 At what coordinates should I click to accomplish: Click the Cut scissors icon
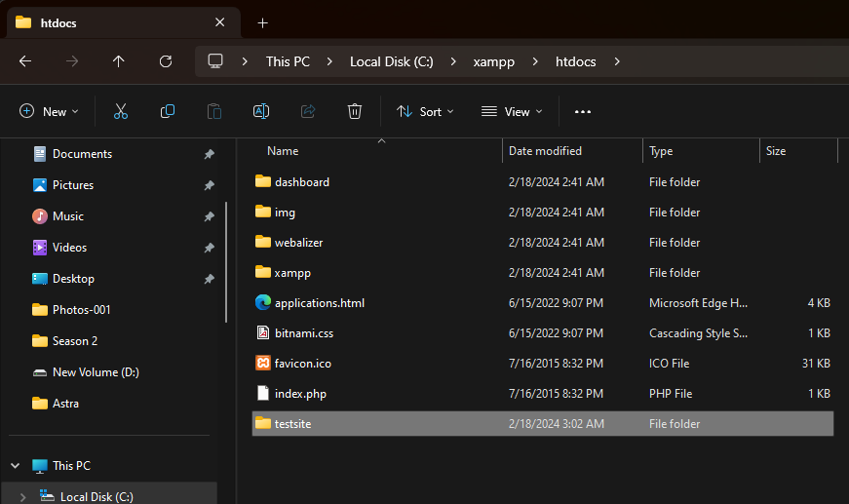(x=121, y=112)
